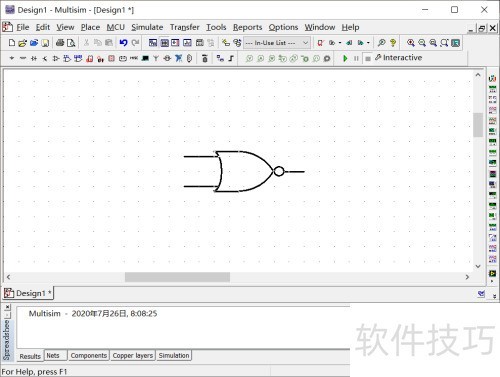Toggle the Spreadsheet view panel

164,43
